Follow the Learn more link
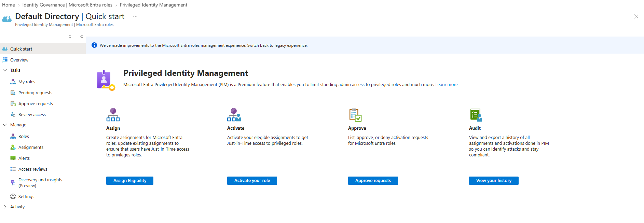Viewport: 644px width, 223px height. (447, 85)
